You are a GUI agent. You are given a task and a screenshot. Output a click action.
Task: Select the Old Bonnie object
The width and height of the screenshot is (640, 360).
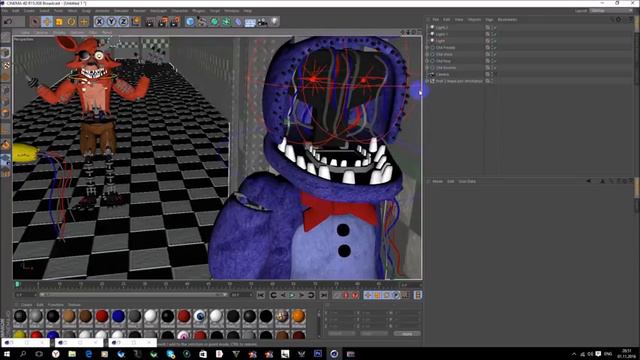click(446, 68)
